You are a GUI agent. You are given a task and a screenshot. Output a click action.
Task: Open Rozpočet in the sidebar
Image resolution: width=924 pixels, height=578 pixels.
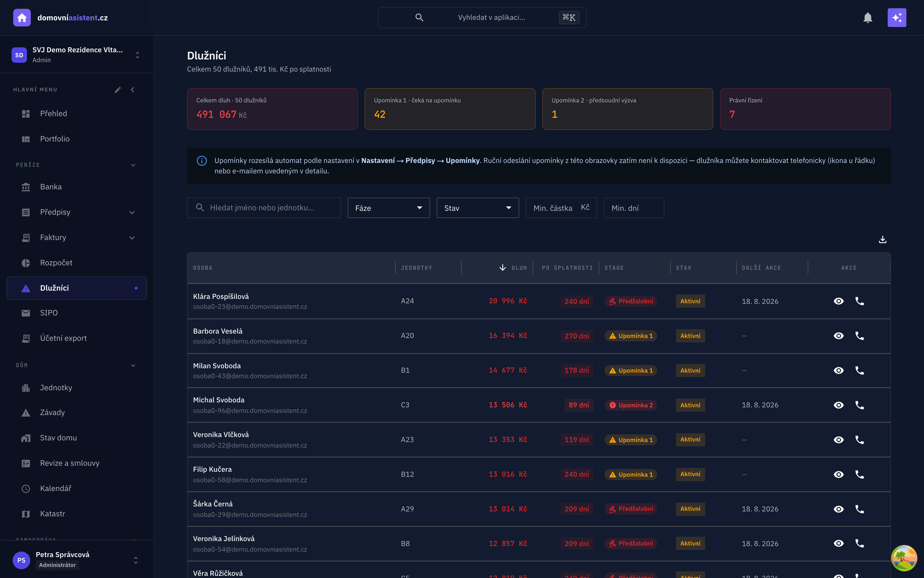click(76, 263)
